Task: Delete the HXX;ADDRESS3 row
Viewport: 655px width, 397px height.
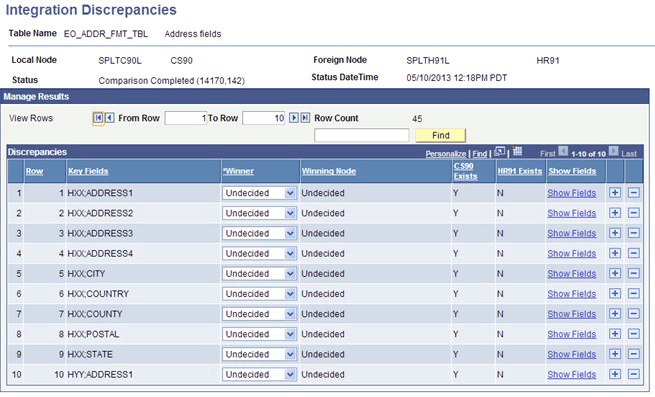Action: (634, 233)
